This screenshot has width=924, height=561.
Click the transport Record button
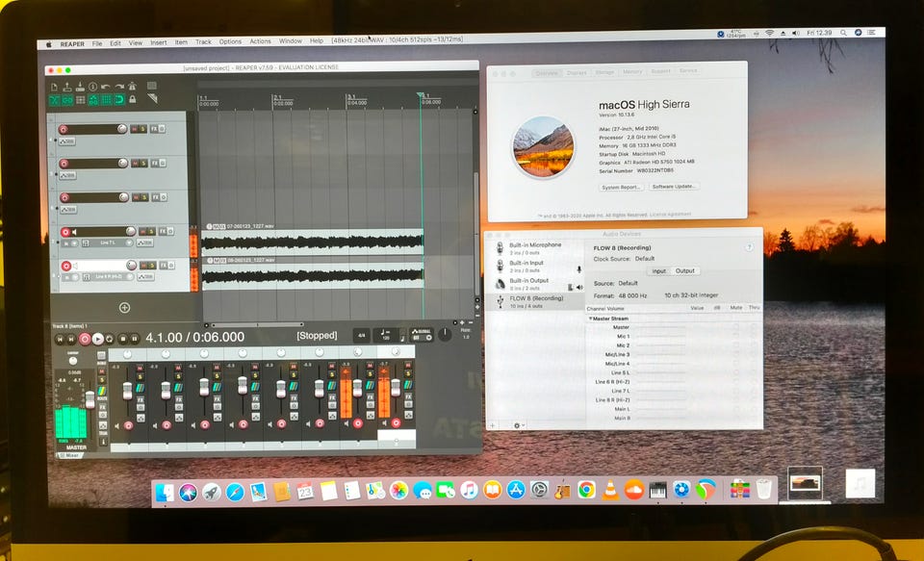85,339
